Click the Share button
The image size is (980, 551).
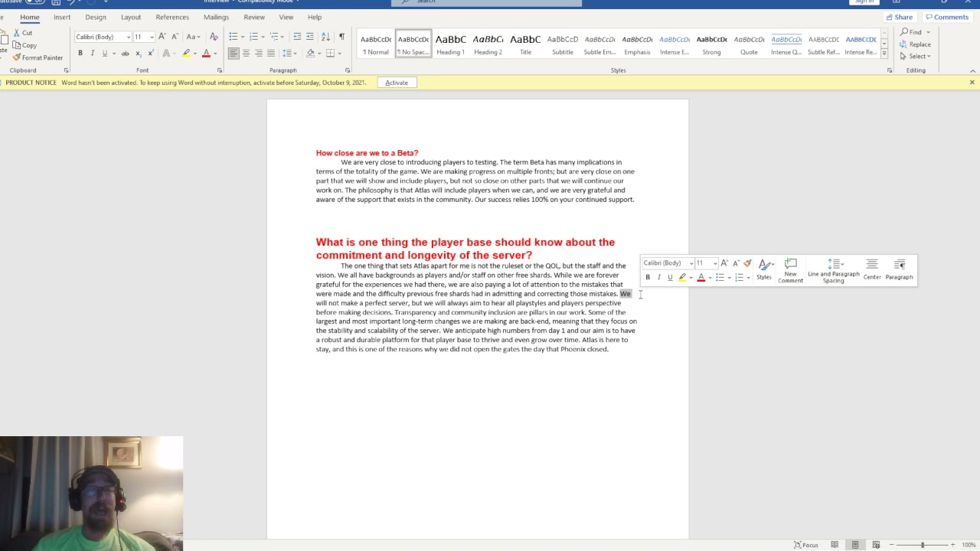(900, 17)
